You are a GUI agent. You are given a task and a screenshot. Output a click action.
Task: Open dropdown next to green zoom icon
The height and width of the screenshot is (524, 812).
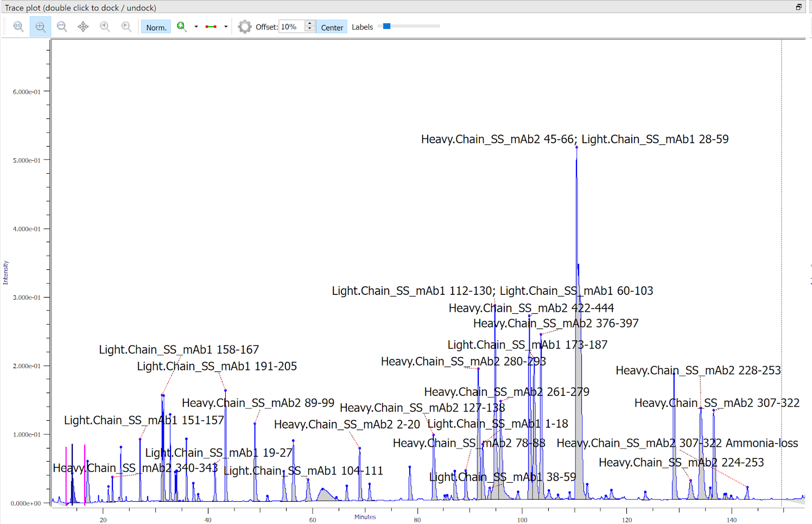[196, 27]
